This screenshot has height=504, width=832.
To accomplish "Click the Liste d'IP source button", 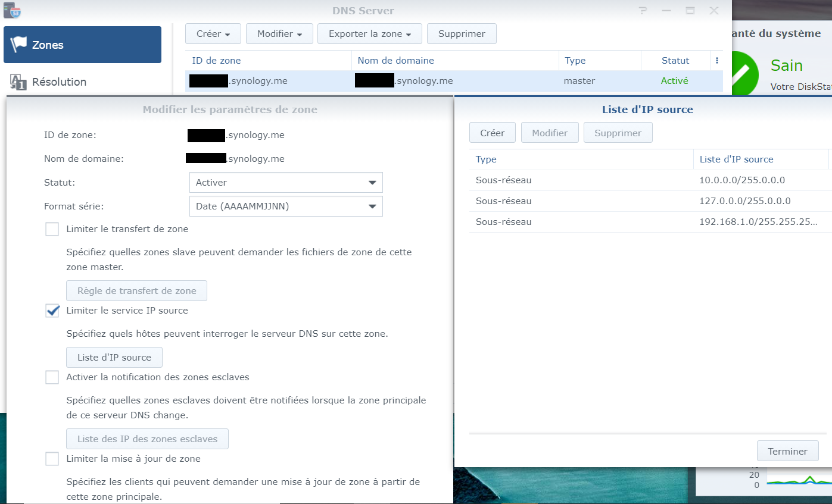I will [114, 358].
